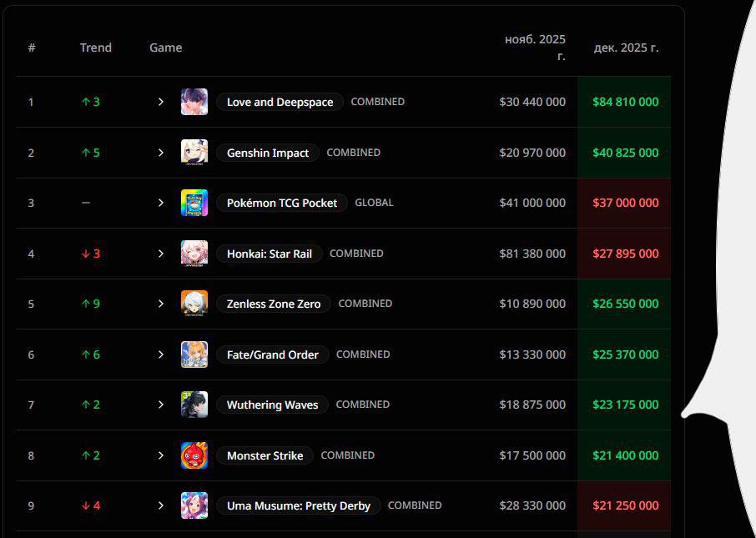Click the Uma Musume: Pretty Derby icon
The width and height of the screenshot is (756, 538).
[x=194, y=505]
